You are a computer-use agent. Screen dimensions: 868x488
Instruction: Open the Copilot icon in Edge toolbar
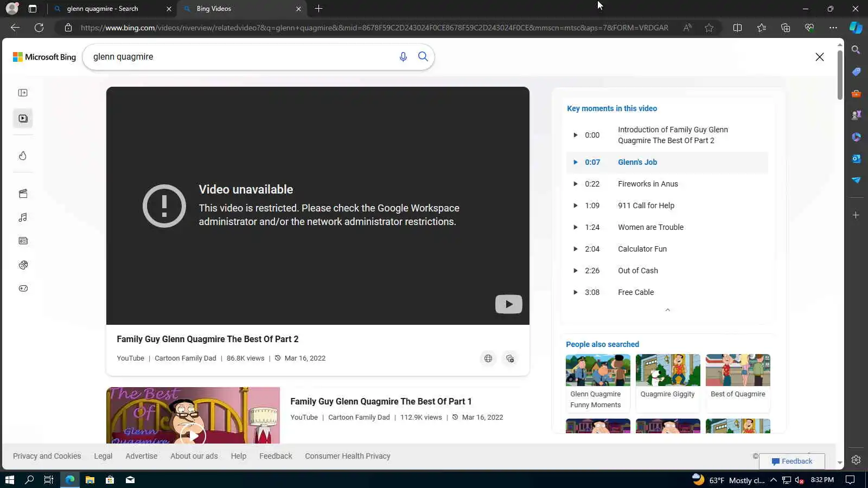click(856, 28)
